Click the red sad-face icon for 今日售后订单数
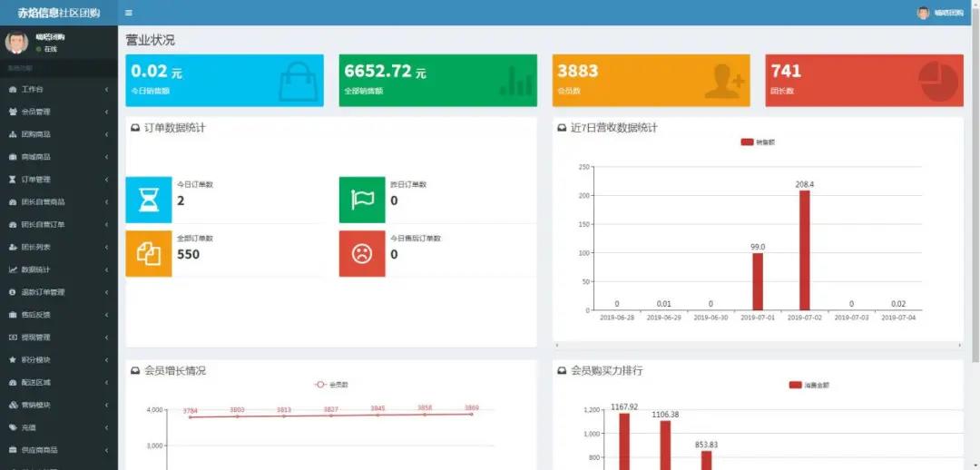Viewport: 980px width, 470px height. 362,253
